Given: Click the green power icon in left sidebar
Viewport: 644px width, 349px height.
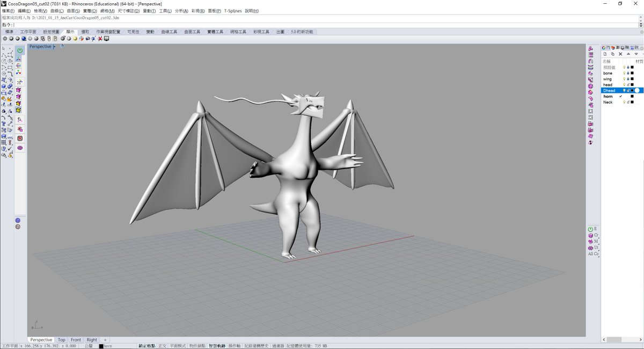Looking at the screenshot, I should tap(20, 50).
